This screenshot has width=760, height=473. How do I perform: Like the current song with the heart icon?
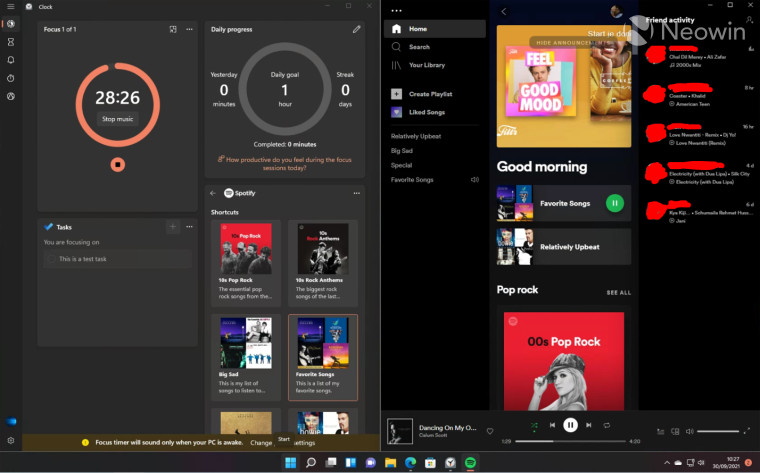[490, 431]
